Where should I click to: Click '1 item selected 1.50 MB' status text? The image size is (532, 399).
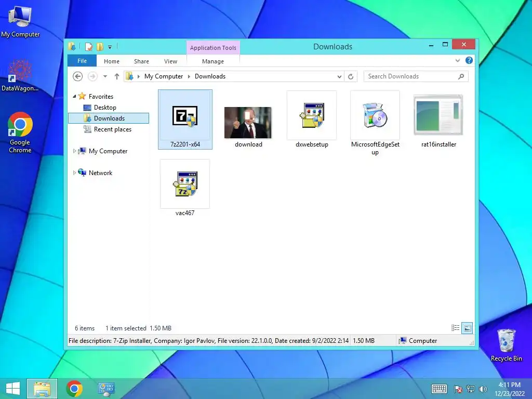click(x=138, y=328)
